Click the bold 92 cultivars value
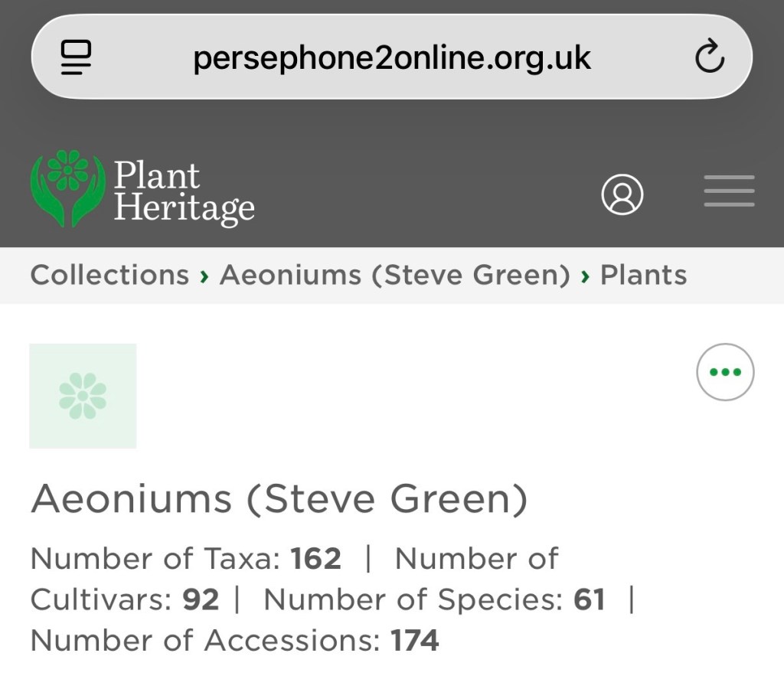This screenshot has height=689, width=784. [x=201, y=599]
